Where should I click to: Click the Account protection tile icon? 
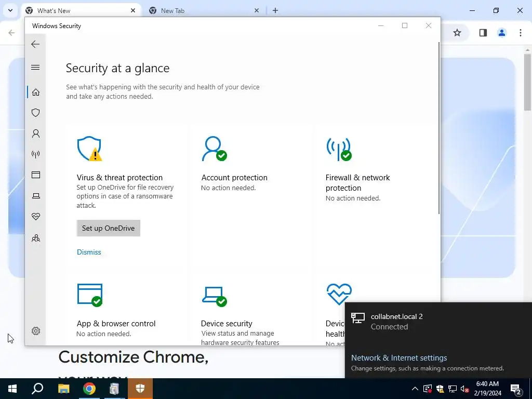point(214,149)
